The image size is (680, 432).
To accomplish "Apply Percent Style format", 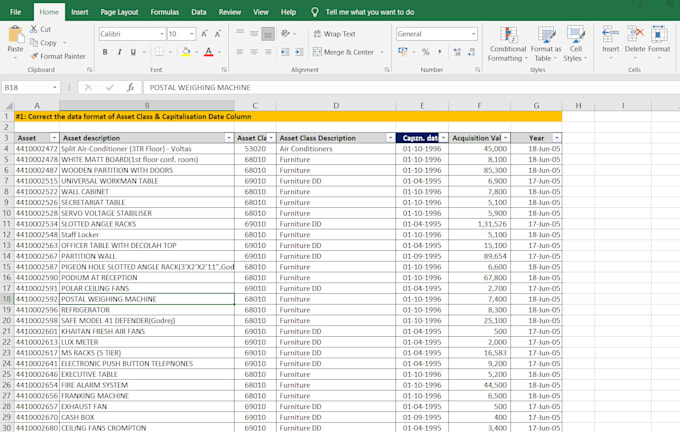I will pos(425,52).
